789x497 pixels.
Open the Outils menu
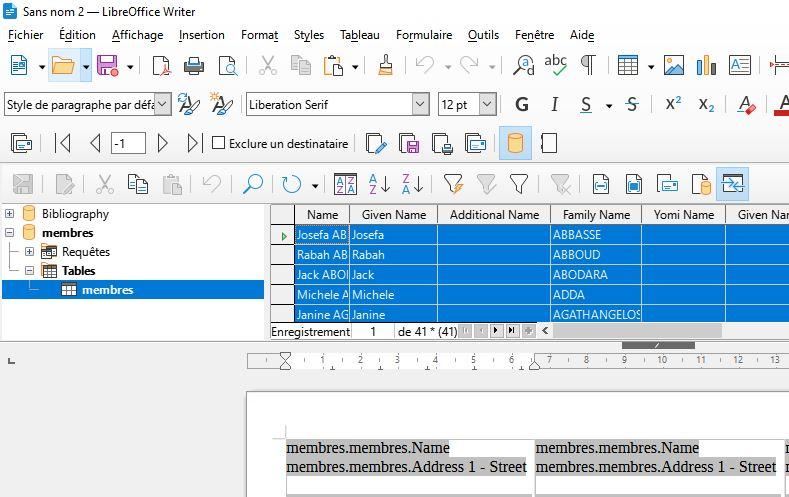(483, 35)
